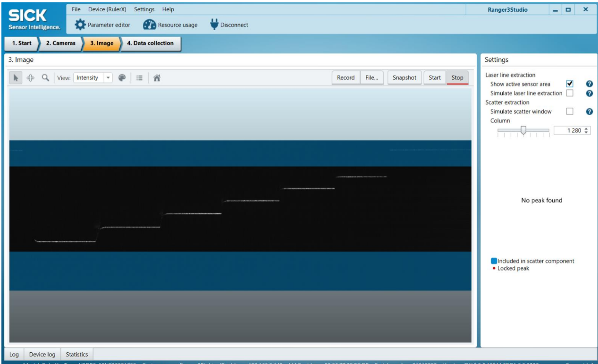598x364 pixels.
Task: Switch to the Device log tab
Action: tap(42, 354)
